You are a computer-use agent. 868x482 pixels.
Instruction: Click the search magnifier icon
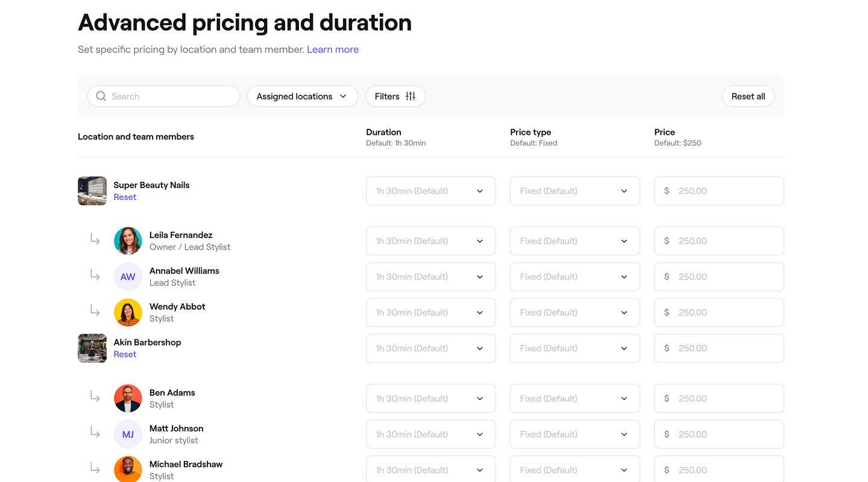[101, 96]
